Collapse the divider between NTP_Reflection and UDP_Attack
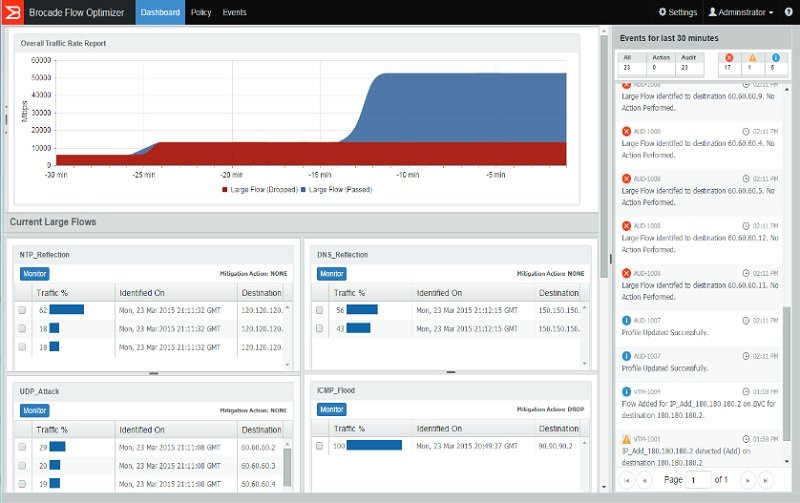Image resolution: width=800 pixels, height=503 pixels. [154, 374]
